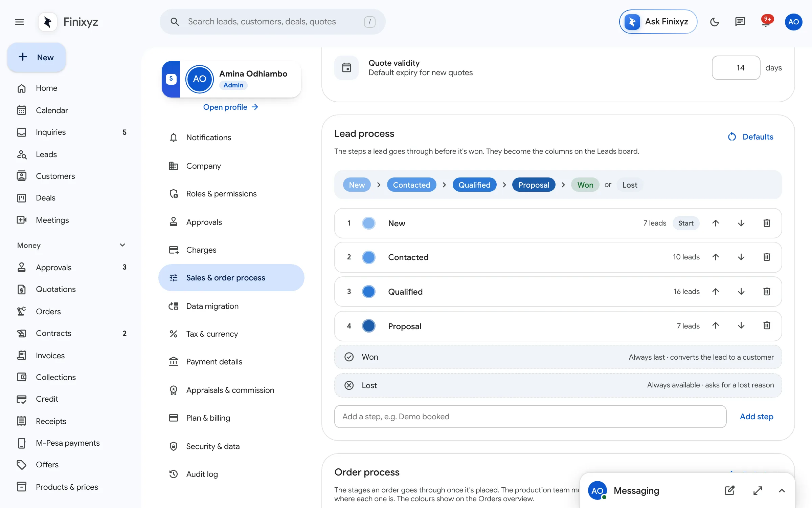Delete the Proposal lead step

(x=767, y=326)
